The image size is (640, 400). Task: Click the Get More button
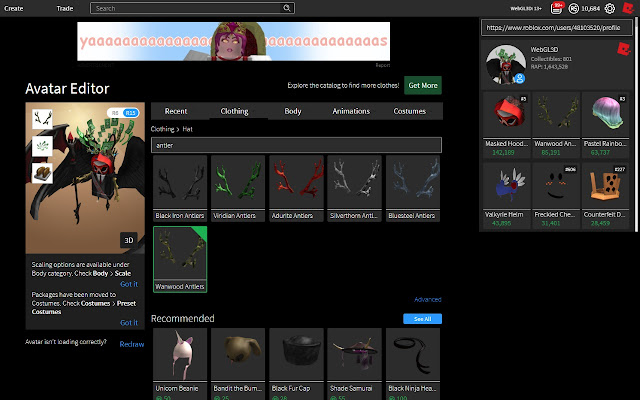tap(423, 85)
